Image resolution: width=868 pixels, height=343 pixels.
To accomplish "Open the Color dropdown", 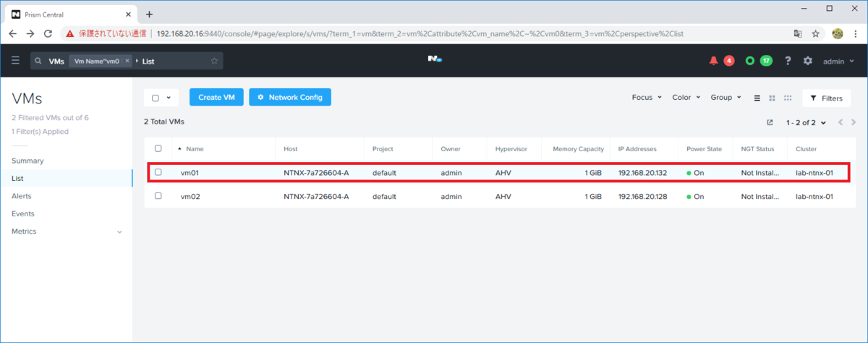I will (686, 98).
